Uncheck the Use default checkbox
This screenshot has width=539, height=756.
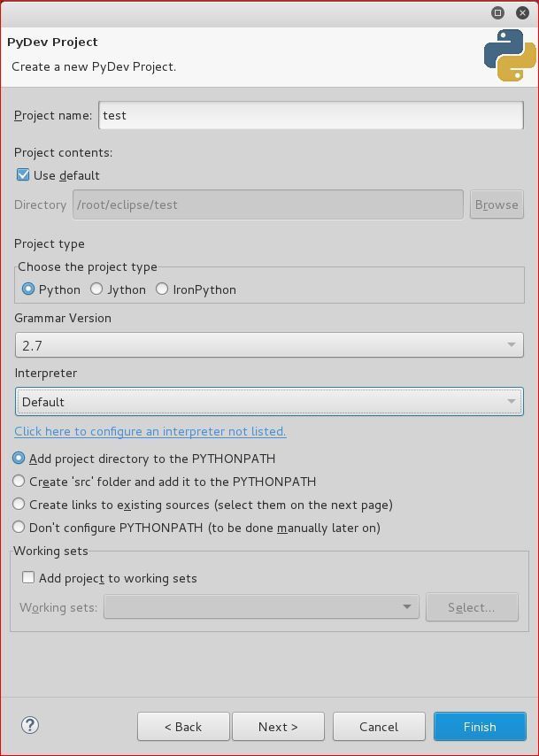tap(23, 174)
